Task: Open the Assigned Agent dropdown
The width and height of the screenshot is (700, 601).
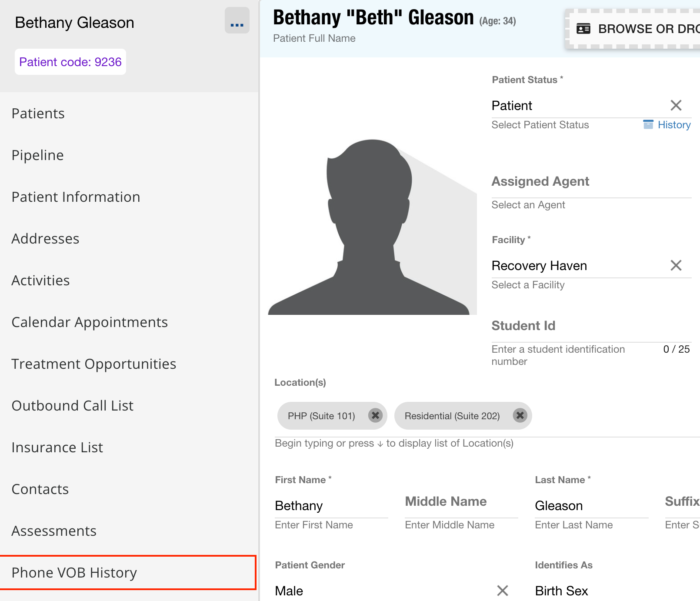Action: 591,187
